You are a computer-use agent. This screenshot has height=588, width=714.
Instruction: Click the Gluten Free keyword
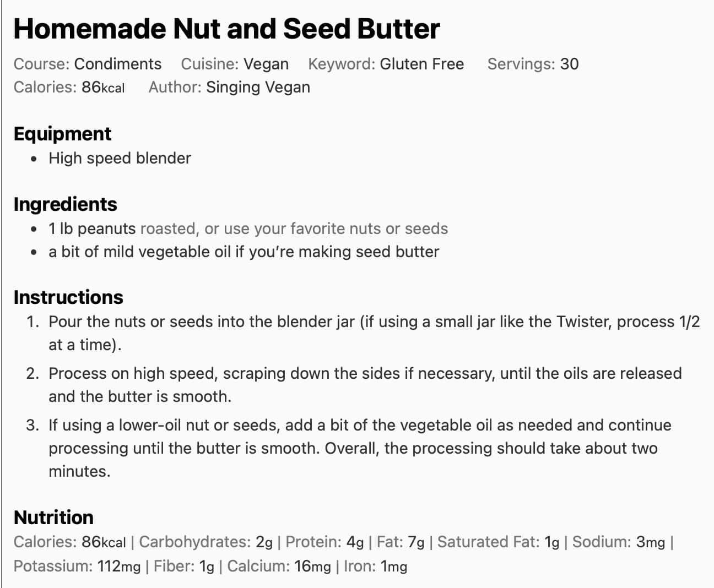(421, 64)
